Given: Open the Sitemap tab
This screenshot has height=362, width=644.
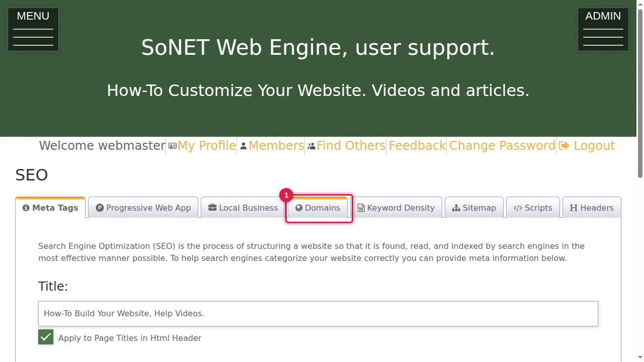Looking at the screenshot, I should pos(474,207).
